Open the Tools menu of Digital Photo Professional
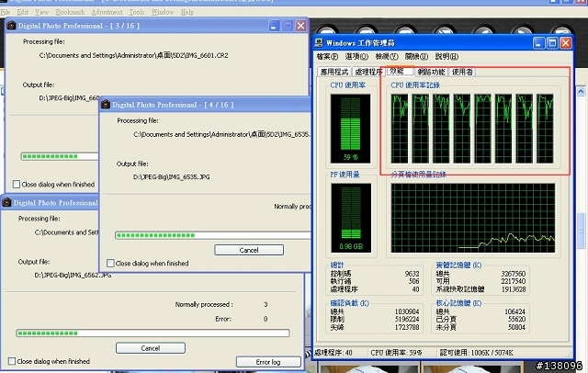The image size is (588, 373). (137, 12)
